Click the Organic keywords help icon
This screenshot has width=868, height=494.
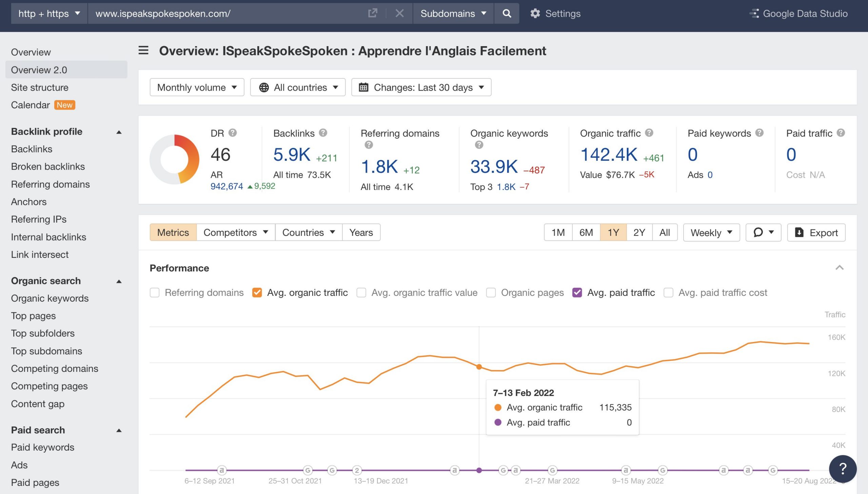tap(479, 145)
